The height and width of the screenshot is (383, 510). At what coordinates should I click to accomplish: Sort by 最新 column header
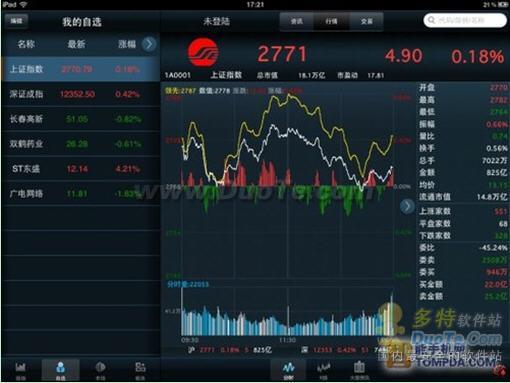click(x=76, y=44)
